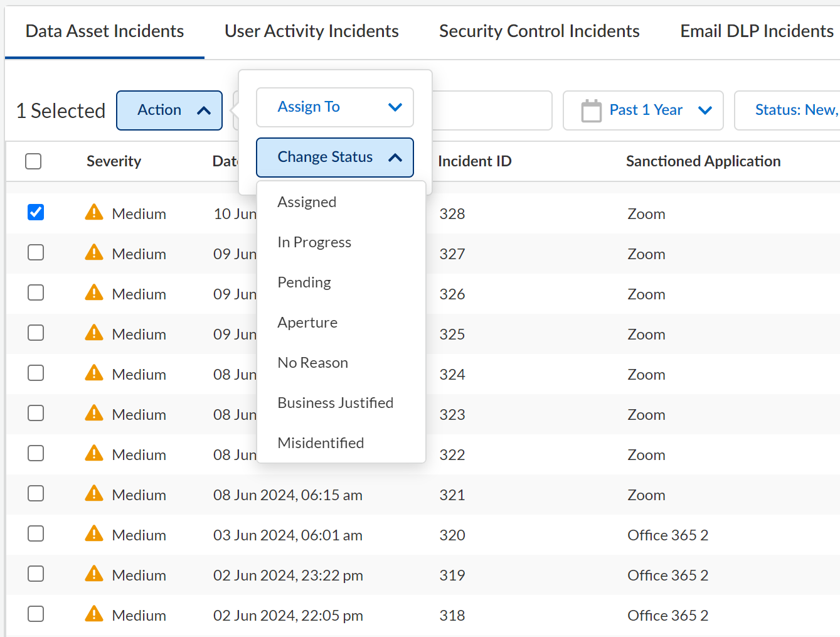840x637 pixels.
Task: Click the chevron icon in Change Status
Action: click(395, 158)
